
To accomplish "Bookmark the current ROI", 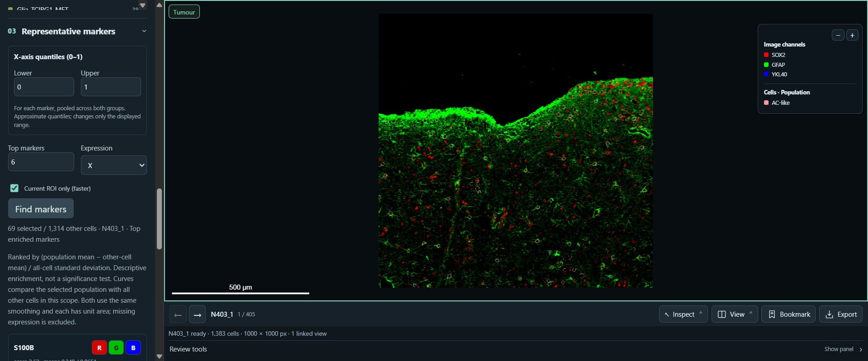I will coord(788,314).
